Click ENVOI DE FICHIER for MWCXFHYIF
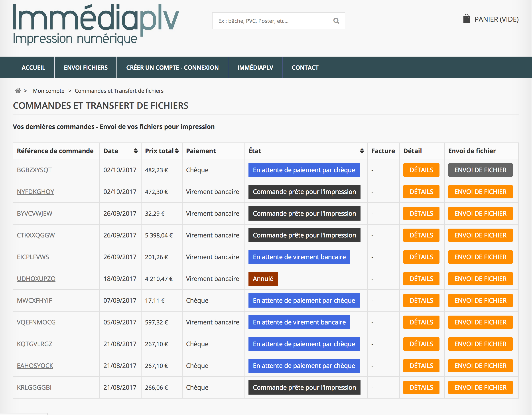 tap(480, 300)
